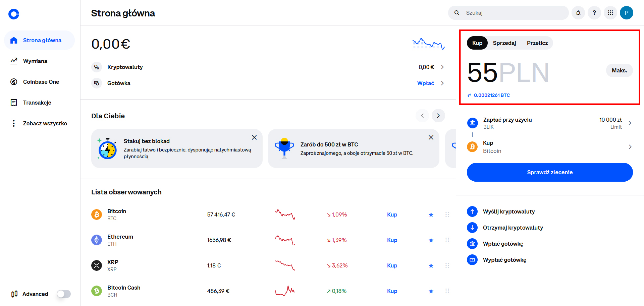Toggle the Advanced mode switch
The width and height of the screenshot is (644, 306).
click(x=64, y=294)
